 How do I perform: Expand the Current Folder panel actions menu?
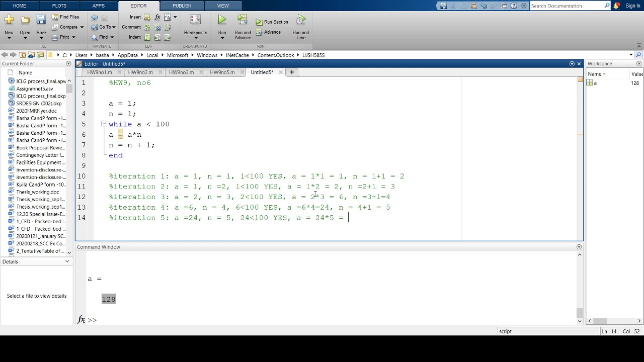coord(68,64)
